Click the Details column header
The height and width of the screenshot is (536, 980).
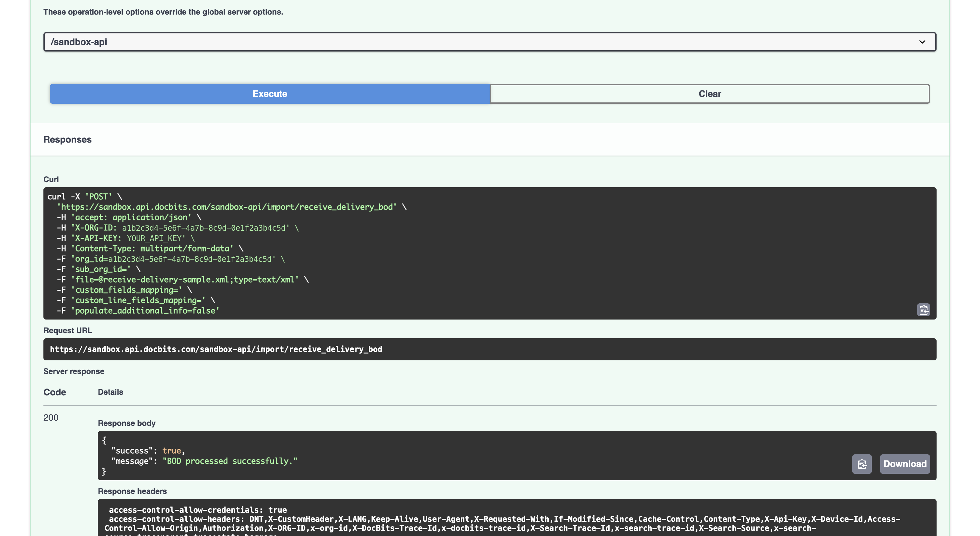tap(110, 392)
